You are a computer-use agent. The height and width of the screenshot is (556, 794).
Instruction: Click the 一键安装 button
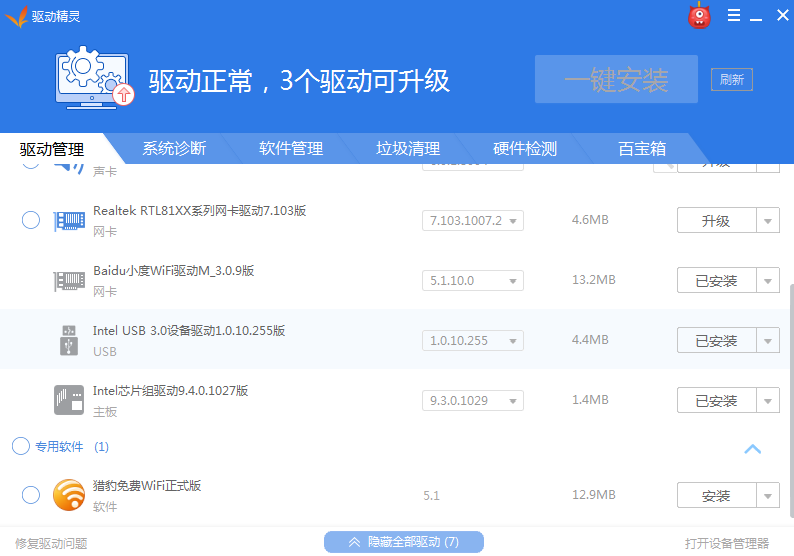click(616, 80)
